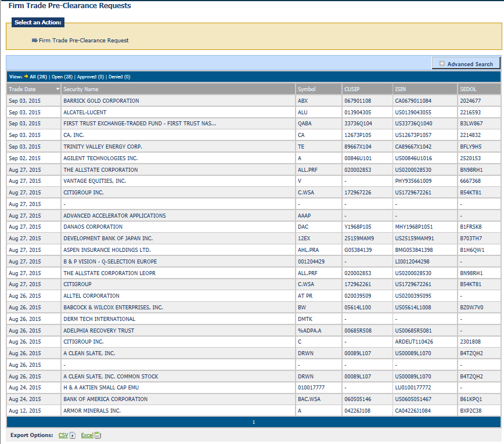504x444 pixels.
Task: Click ISIN ARDEUT110426 value
Action: click(414, 341)
